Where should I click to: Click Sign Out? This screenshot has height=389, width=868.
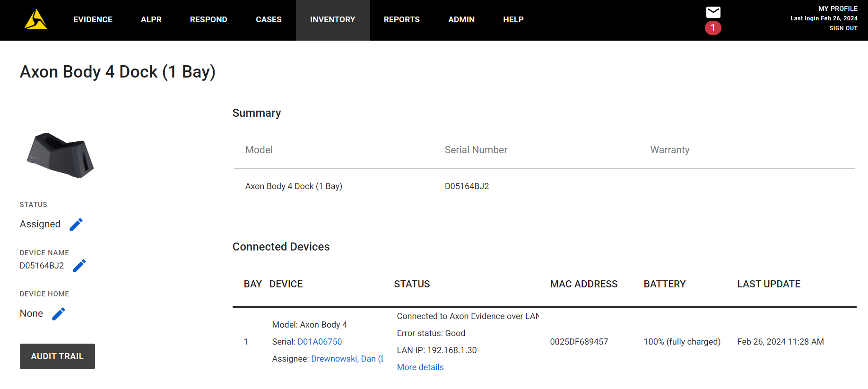pos(843,28)
